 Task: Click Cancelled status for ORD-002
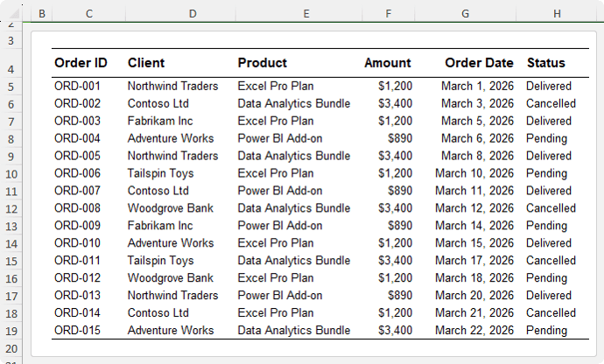(551, 103)
